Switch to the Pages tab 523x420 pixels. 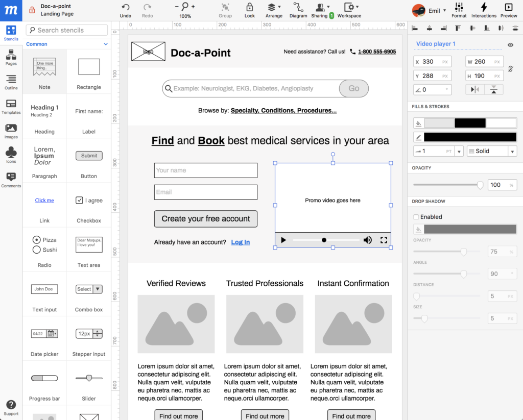pyautogui.click(x=11, y=57)
